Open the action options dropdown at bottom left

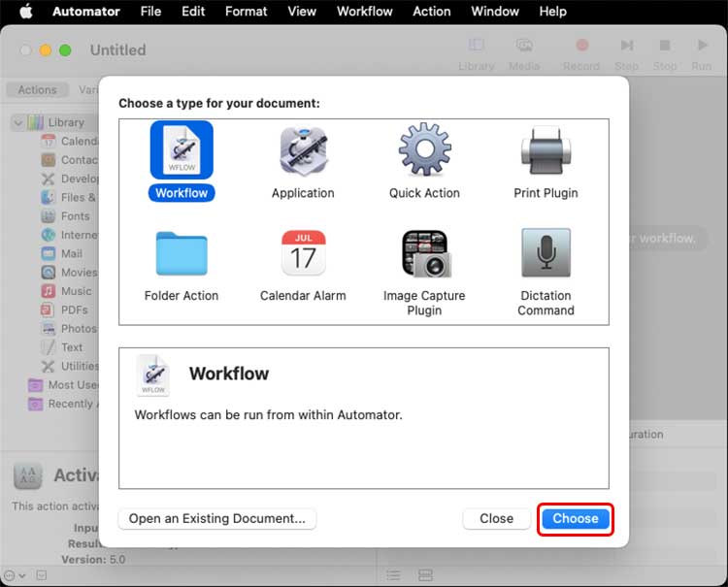[x=14, y=576]
